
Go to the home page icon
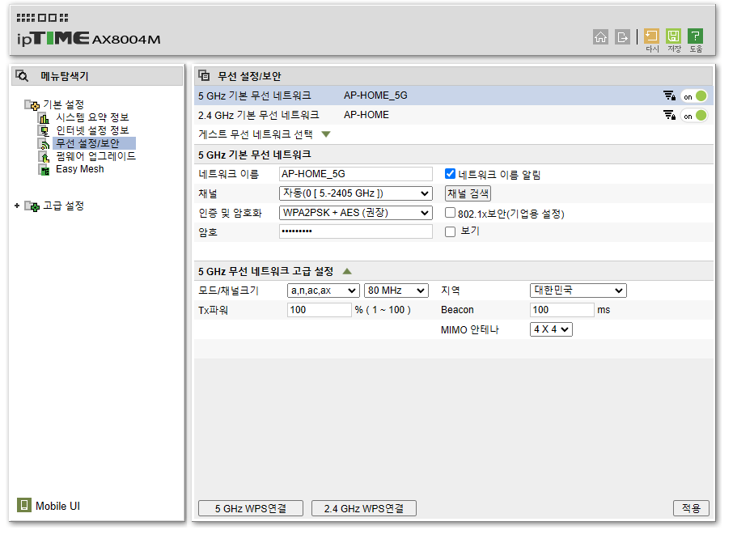coord(600,36)
